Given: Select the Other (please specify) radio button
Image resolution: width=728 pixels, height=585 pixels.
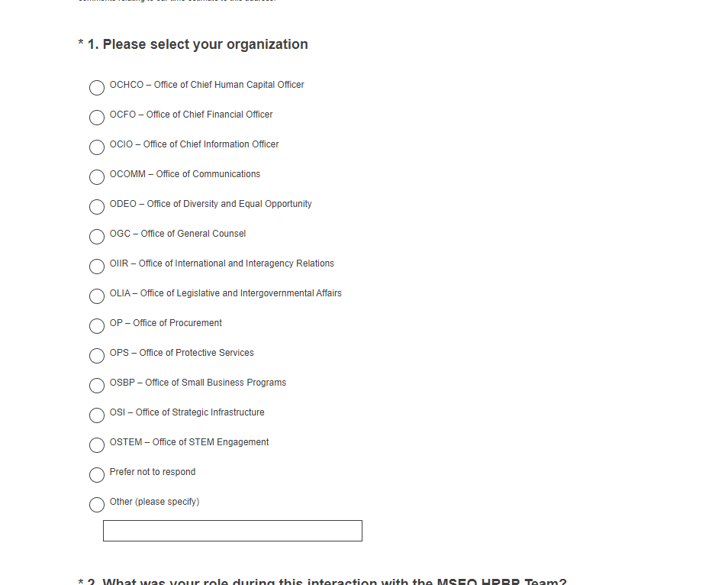Looking at the screenshot, I should (97, 505).
